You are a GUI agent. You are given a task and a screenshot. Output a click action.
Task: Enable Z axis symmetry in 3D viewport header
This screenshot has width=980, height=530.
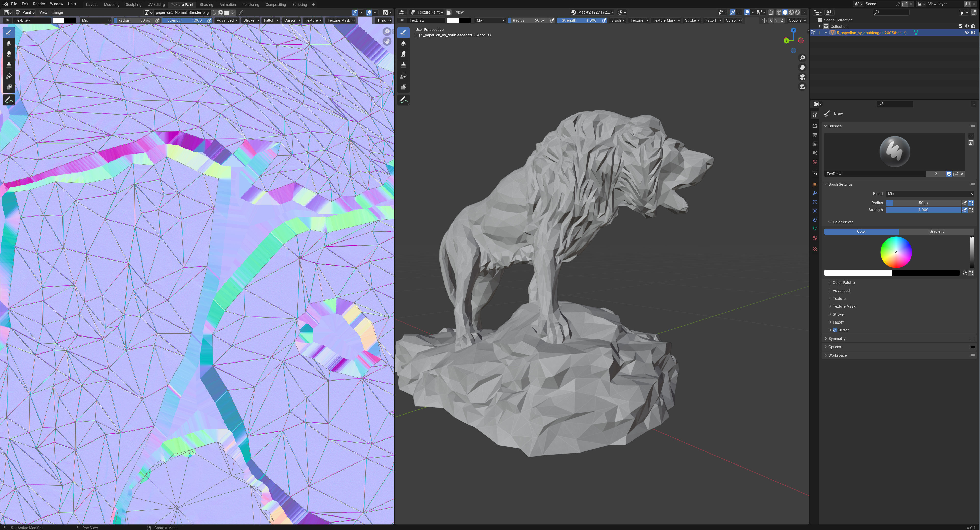click(782, 21)
